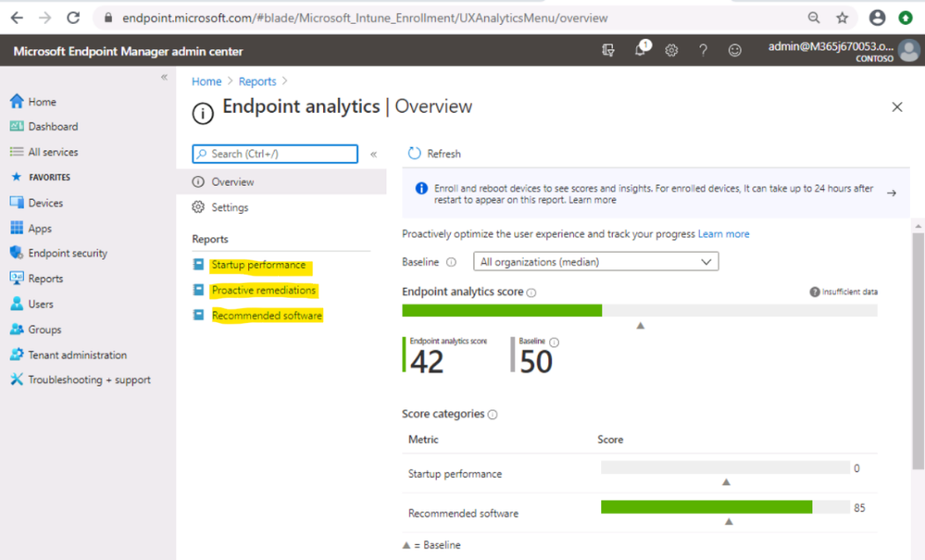Focus the Search (Ctrl+/) field
The image size is (925, 560).
tap(275, 154)
